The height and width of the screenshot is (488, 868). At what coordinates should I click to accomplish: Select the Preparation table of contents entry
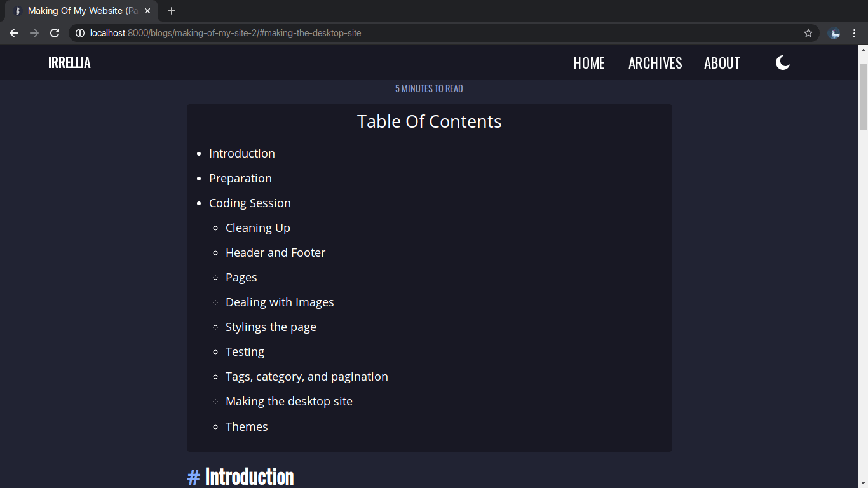[240, 178]
